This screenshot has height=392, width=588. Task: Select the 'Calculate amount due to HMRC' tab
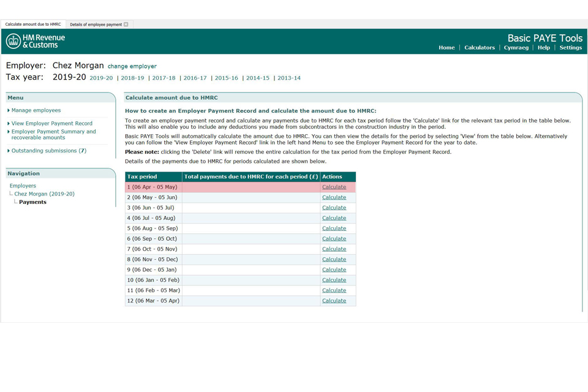(x=33, y=24)
